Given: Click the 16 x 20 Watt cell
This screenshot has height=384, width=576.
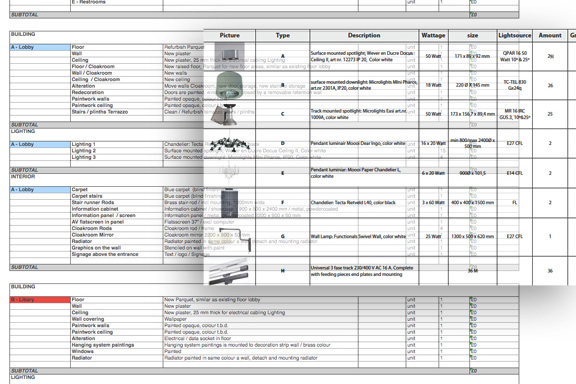Looking at the screenshot, I should pyautogui.click(x=433, y=143).
